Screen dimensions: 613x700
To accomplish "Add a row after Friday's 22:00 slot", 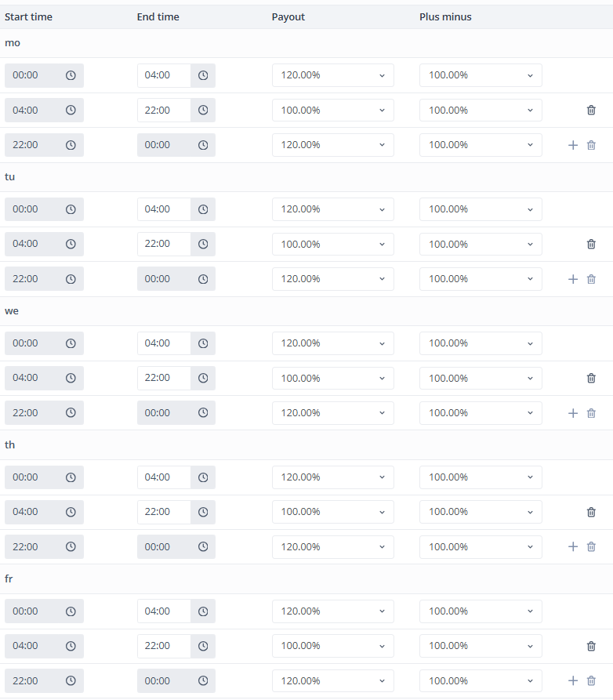I will [573, 681].
